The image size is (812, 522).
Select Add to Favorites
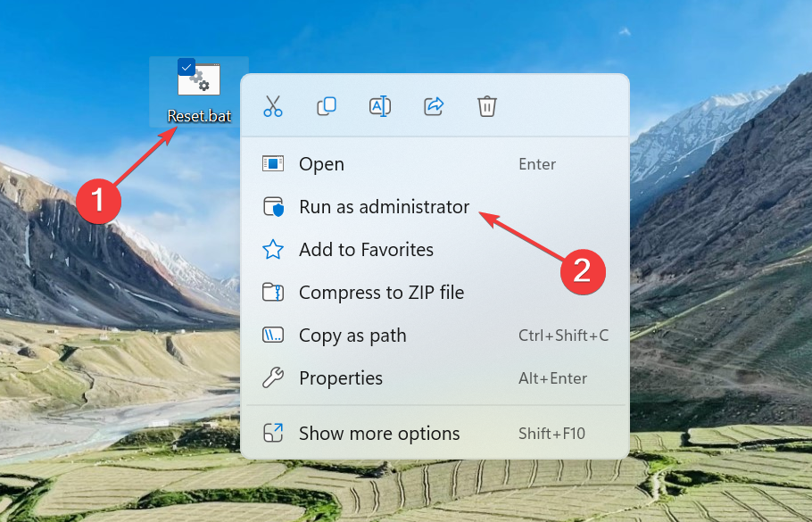pos(435,250)
